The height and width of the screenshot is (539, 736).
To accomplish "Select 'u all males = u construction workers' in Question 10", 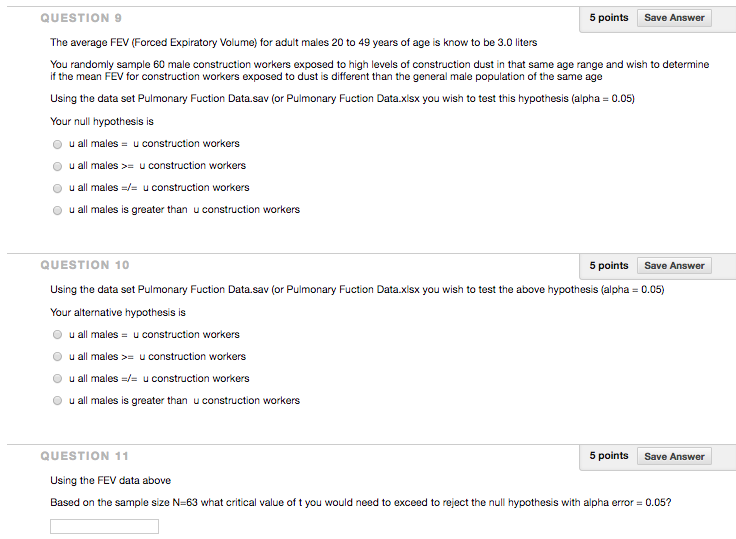I will tap(58, 335).
